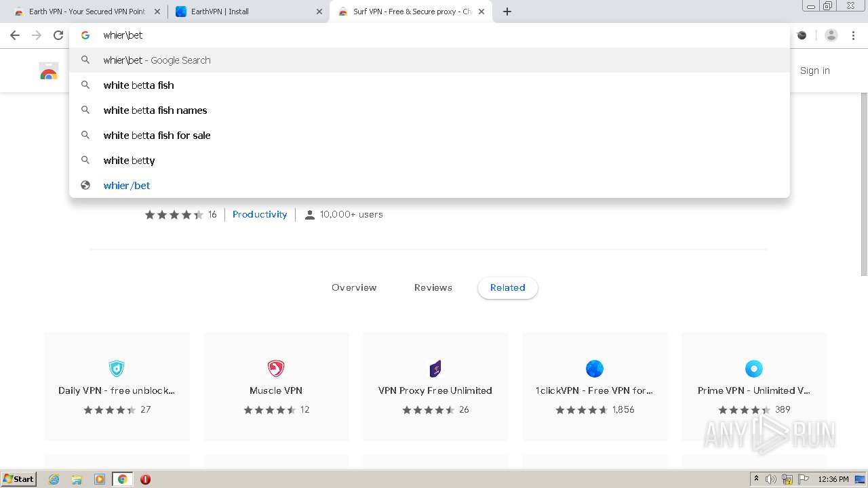Pick the 'white betta fish names' suggestion
Screen dimensions: 868x488
[429, 110]
